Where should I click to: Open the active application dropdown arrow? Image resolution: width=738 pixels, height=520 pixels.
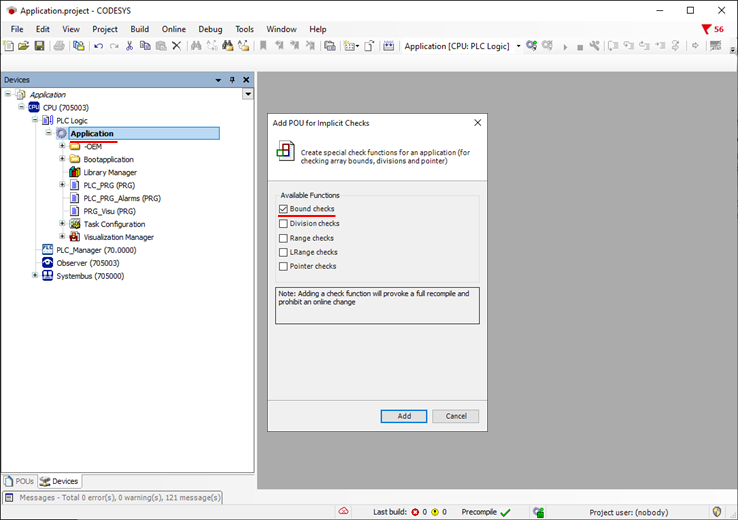518,46
